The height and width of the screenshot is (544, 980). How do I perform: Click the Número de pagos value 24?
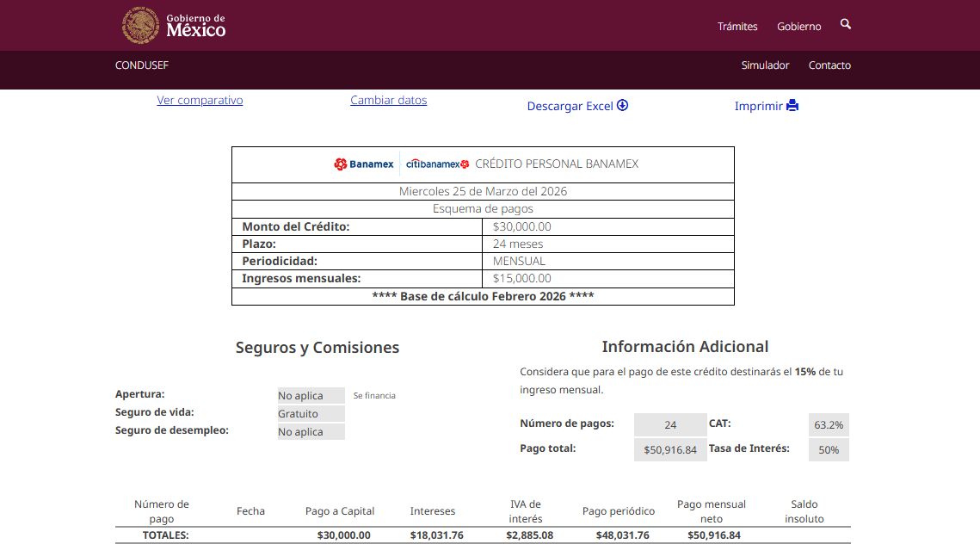pyautogui.click(x=670, y=424)
